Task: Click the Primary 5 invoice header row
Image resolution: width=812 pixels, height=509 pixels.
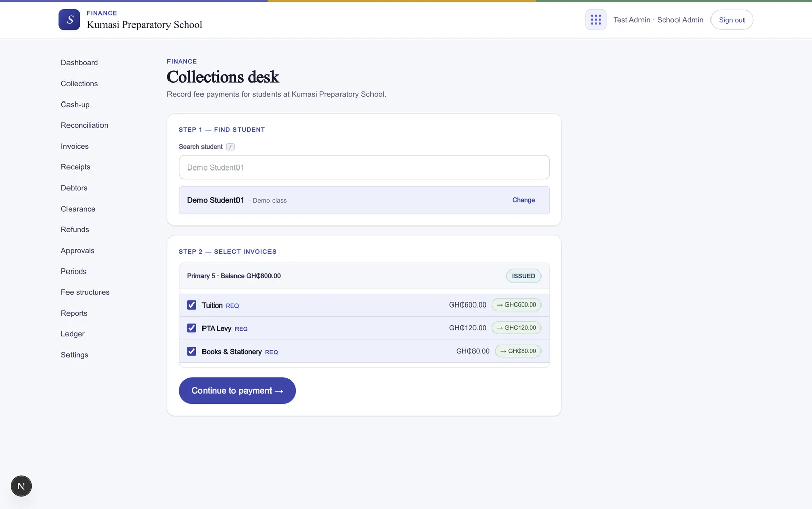Action: pyautogui.click(x=364, y=276)
